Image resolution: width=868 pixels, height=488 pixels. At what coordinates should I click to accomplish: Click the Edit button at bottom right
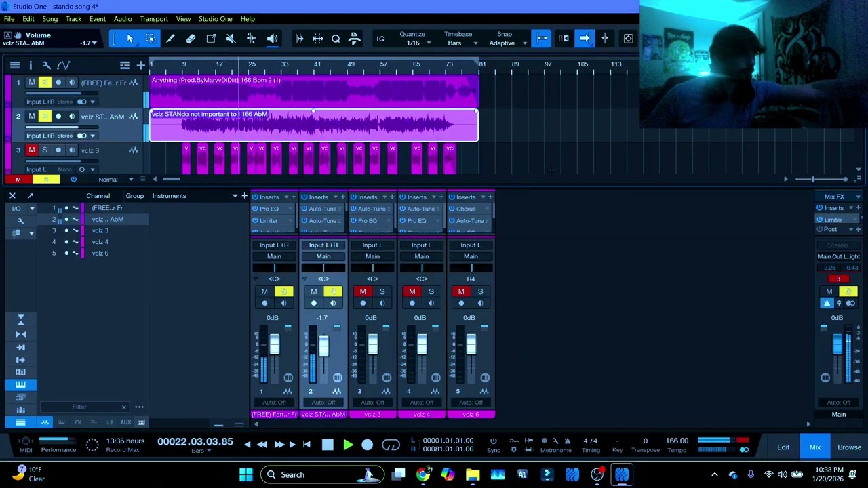click(x=783, y=447)
